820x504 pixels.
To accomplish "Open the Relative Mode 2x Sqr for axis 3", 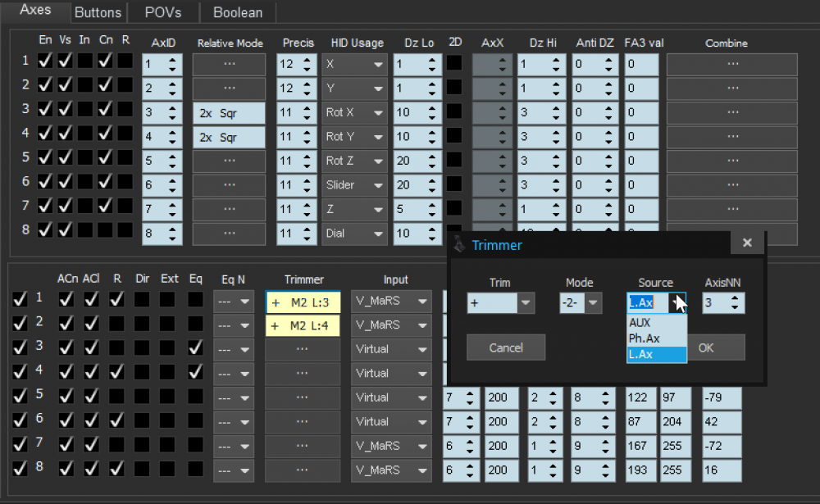I will click(230, 113).
